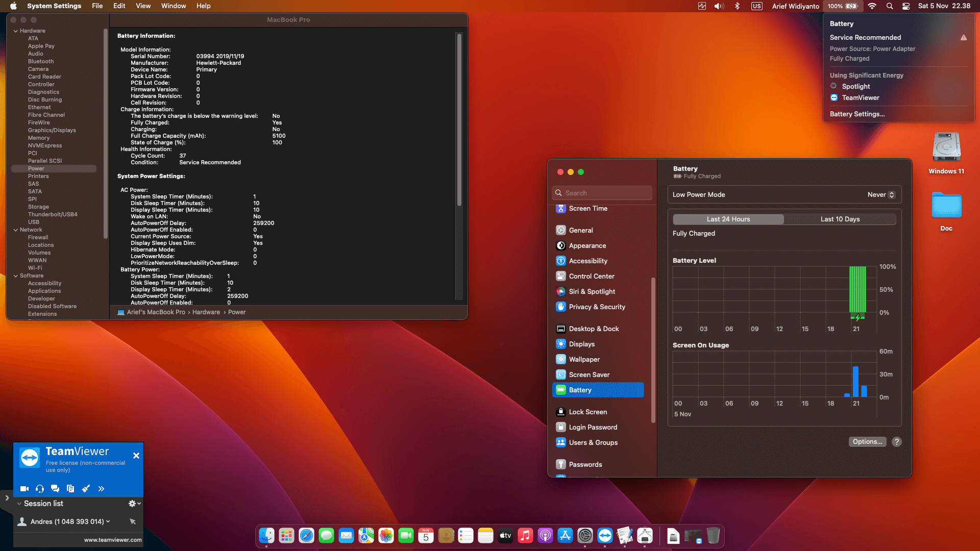Open Control Center in the menu bar
Image resolution: width=980 pixels, height=551 pixels.
coord(906,6)
